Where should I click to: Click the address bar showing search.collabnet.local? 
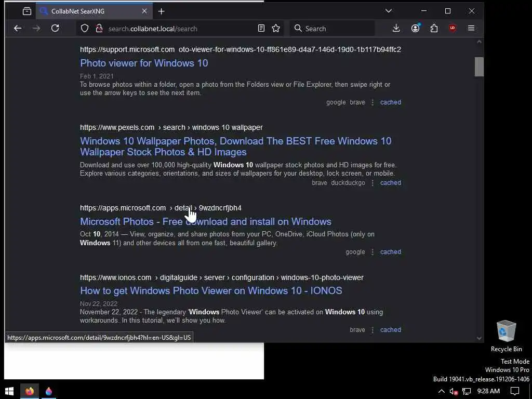180,29
